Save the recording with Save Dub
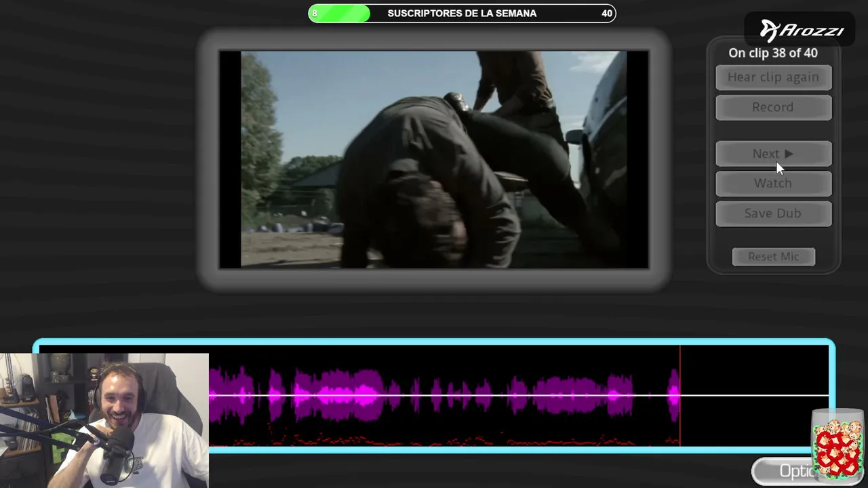This screenshot has width=868, height=488. click(x=773, y=213)
